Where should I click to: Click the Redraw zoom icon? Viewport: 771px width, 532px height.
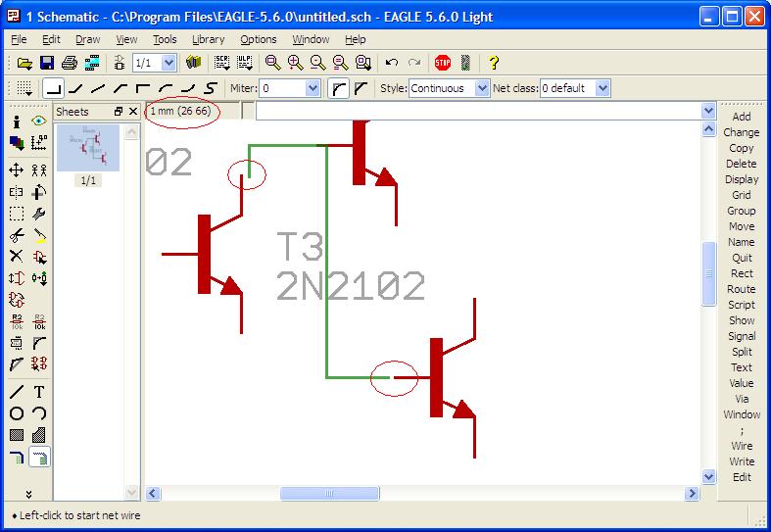coord(340,63)
